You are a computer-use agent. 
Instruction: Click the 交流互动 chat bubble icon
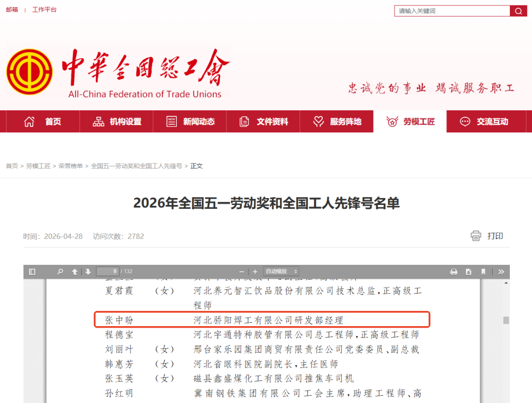(465, 122)
